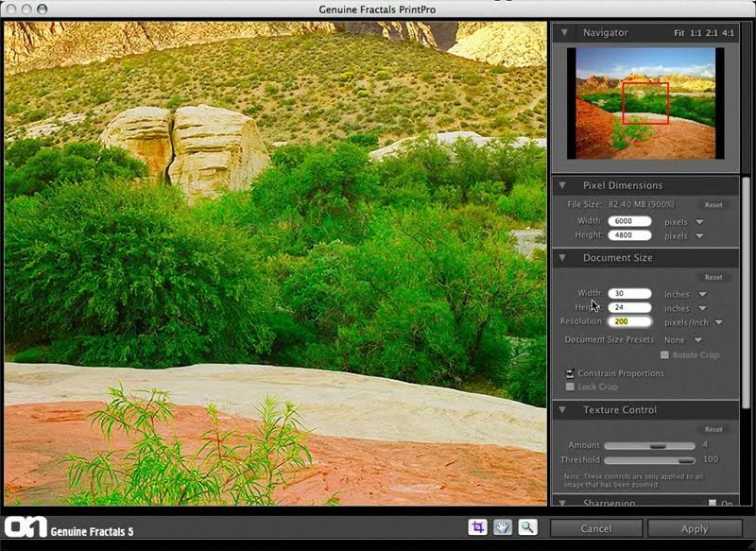Select the Hand pan tool

[x=502, y=527]
